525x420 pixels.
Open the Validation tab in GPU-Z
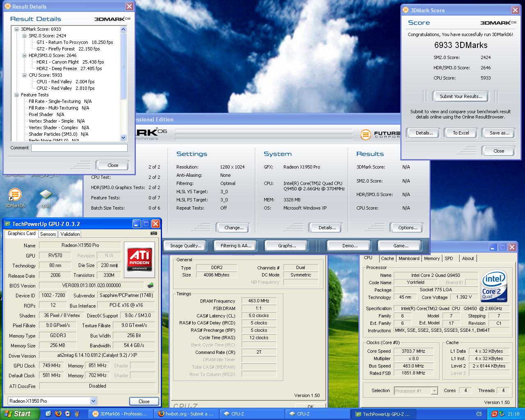coord(70,234)
